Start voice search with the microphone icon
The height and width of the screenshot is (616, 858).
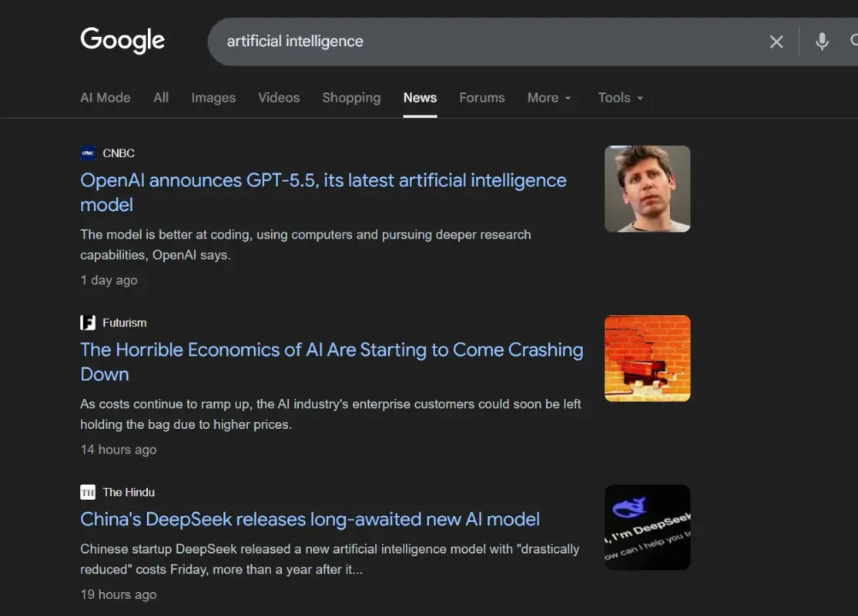(x=822, y=42)
